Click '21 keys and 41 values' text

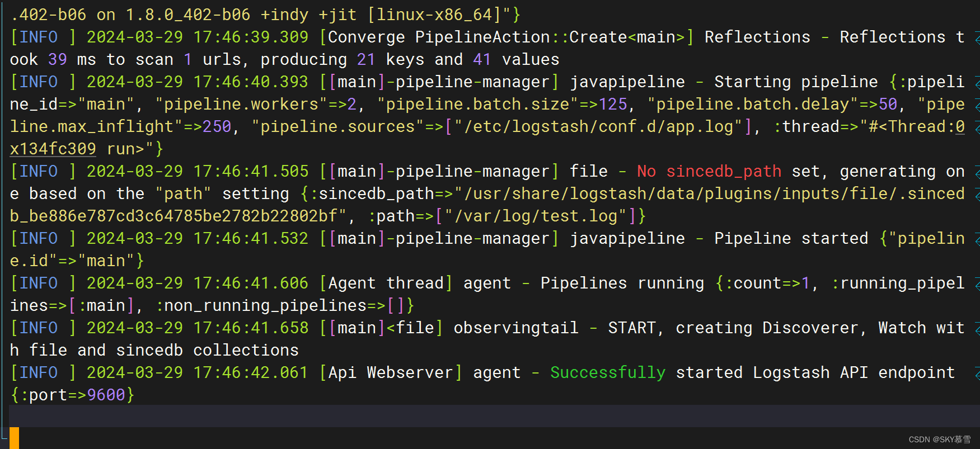(458, 59)
